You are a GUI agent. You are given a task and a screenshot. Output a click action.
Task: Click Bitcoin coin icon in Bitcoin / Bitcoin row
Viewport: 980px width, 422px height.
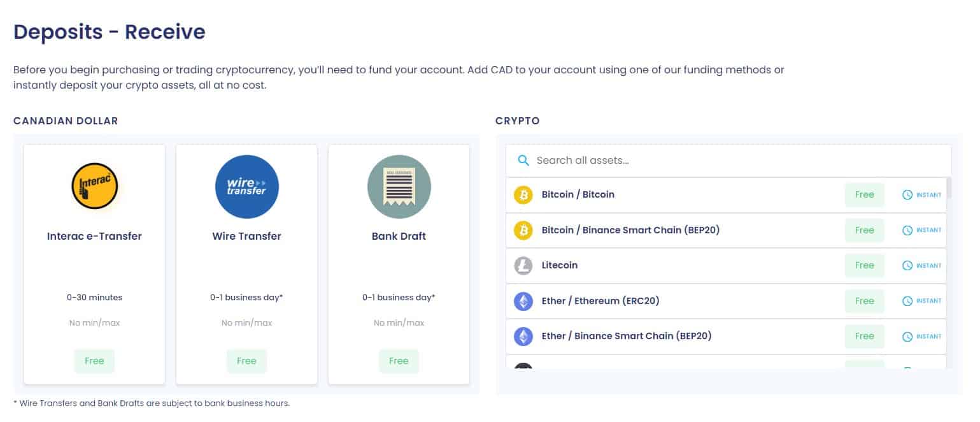(523, 195)
